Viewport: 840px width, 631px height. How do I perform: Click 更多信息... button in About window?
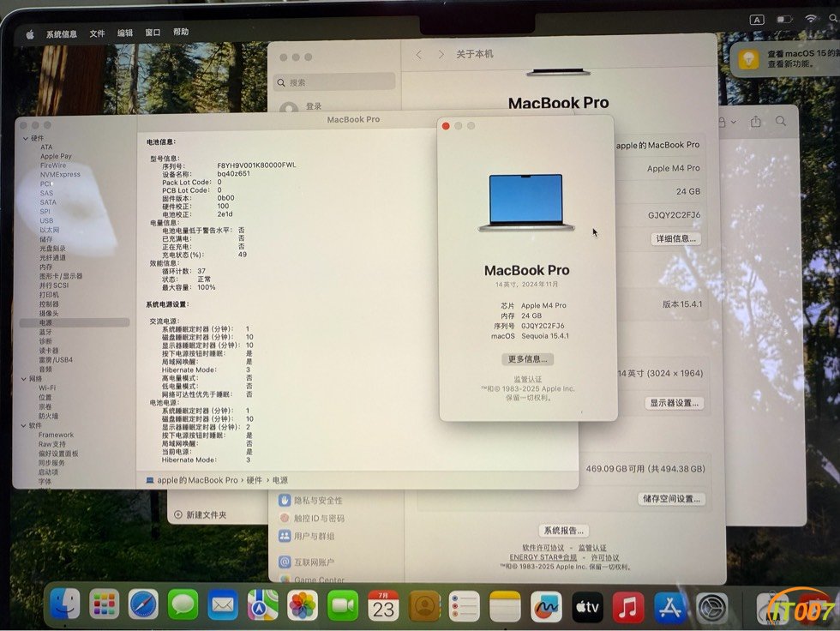528,359
